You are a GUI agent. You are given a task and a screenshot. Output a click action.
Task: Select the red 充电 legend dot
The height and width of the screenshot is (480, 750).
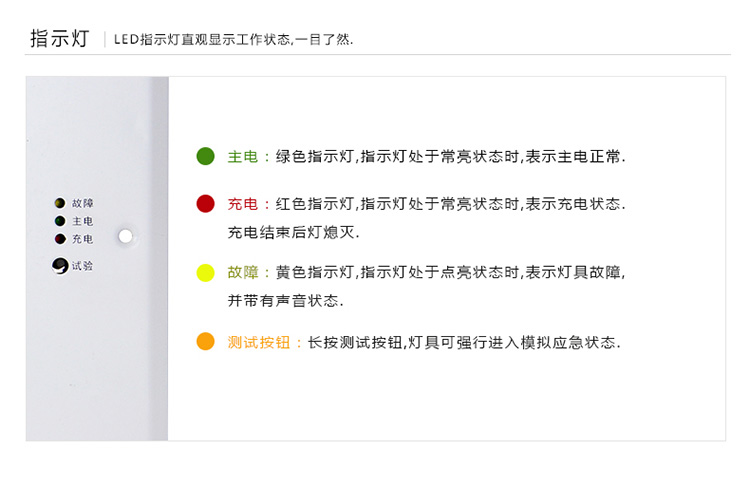206,204
